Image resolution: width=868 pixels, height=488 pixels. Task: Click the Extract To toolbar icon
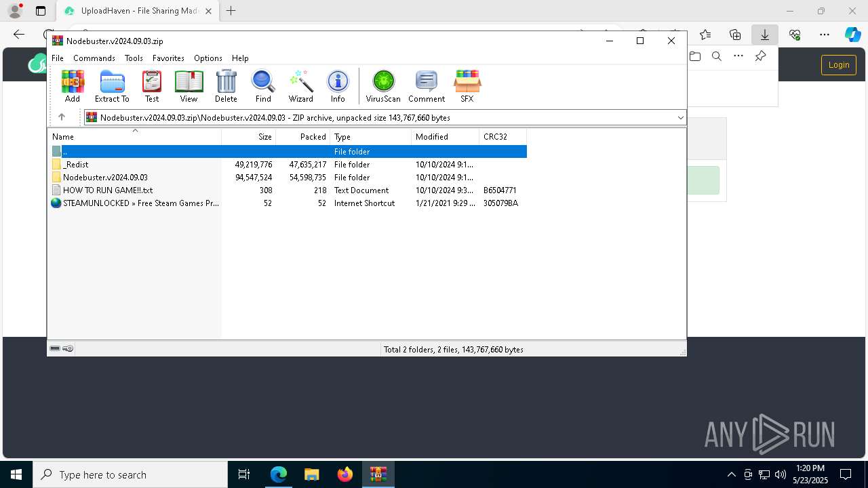point(112,86)
